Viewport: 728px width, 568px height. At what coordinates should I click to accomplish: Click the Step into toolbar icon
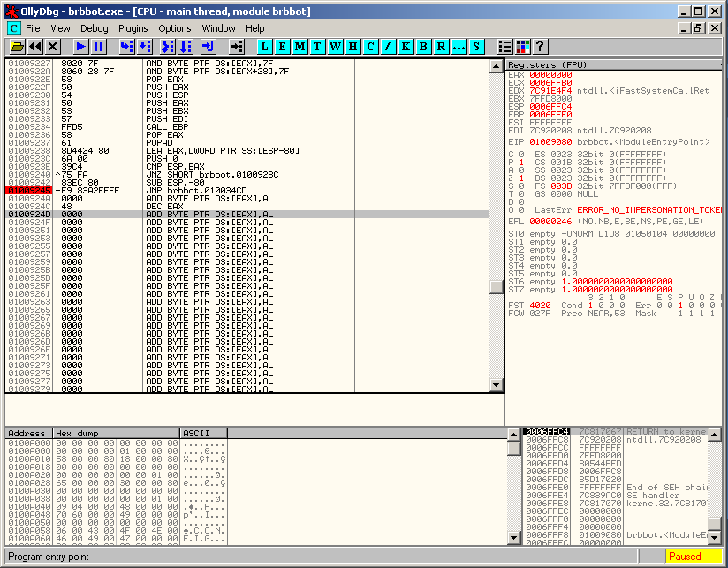[x=126, y=46]
